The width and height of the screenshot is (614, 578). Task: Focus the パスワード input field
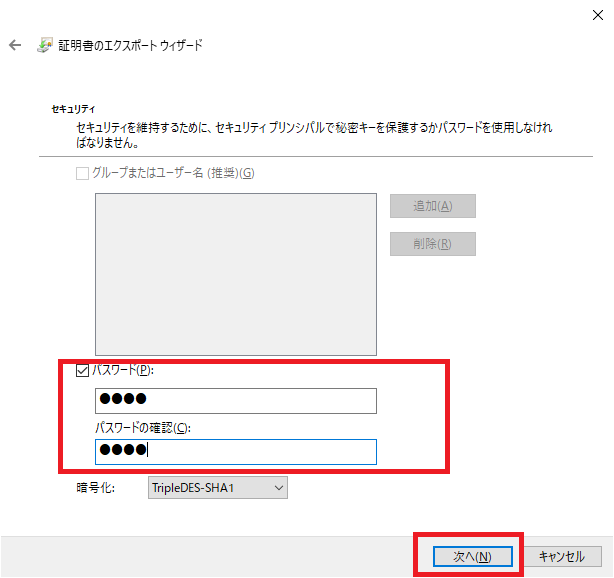[x=236, y=401]
